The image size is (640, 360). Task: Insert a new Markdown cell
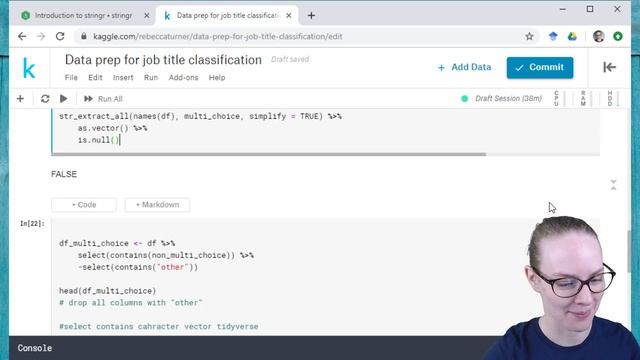(157, 205)
